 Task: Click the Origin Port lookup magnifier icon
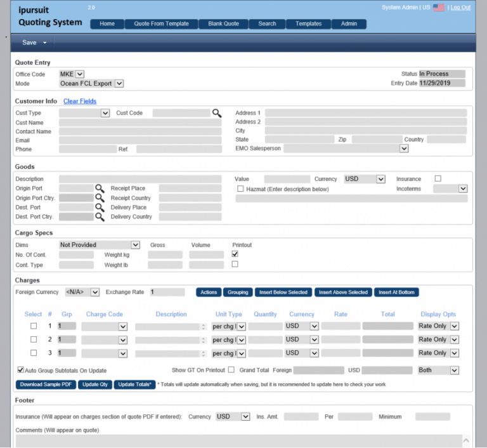point(100,188)
